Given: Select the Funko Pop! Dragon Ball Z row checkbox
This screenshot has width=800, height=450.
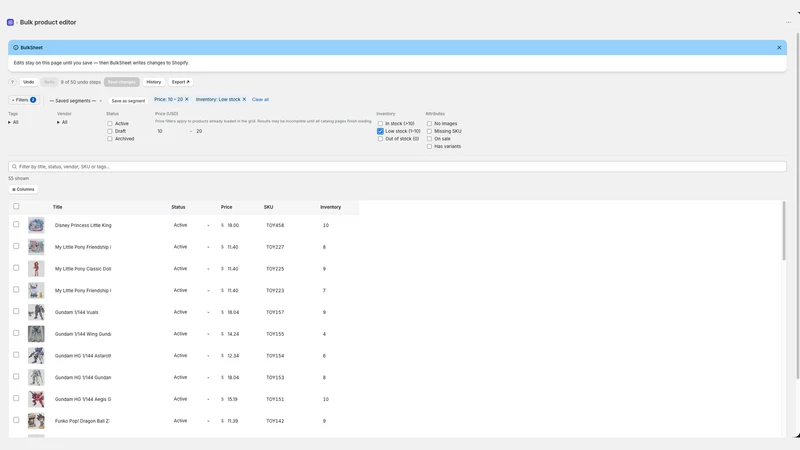Looking at the screenshot, I should [16, 420].
